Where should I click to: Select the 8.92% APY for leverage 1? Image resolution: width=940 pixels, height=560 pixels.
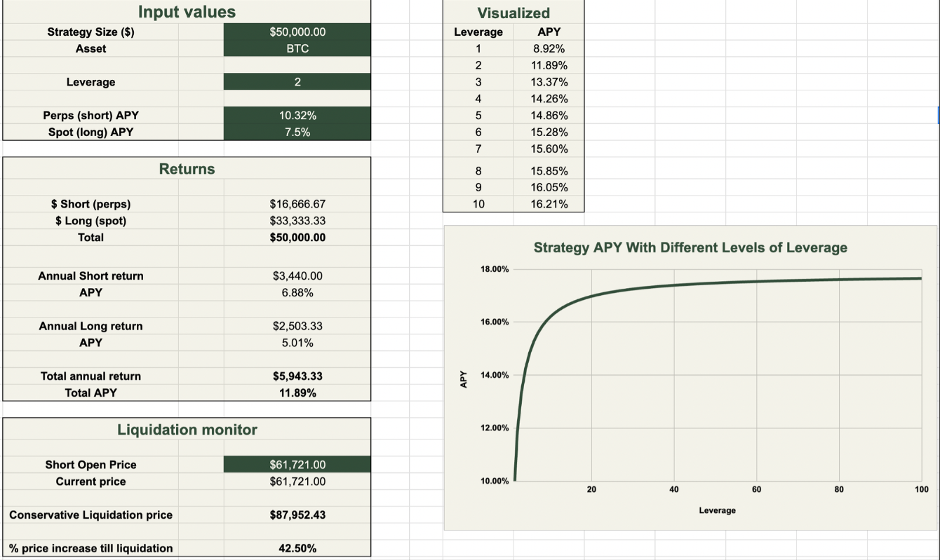[549, 48]
